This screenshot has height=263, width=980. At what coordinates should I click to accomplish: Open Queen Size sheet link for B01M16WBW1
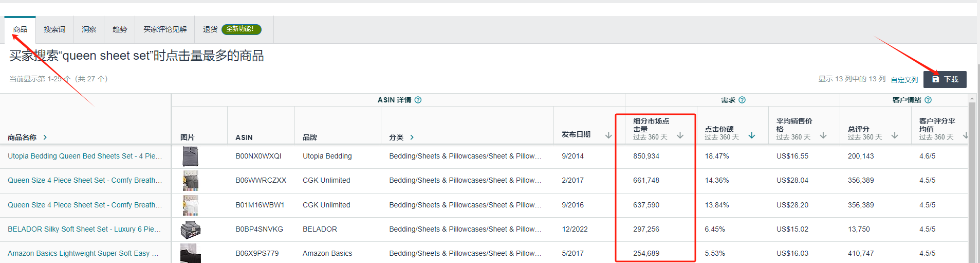click(85, 205)
